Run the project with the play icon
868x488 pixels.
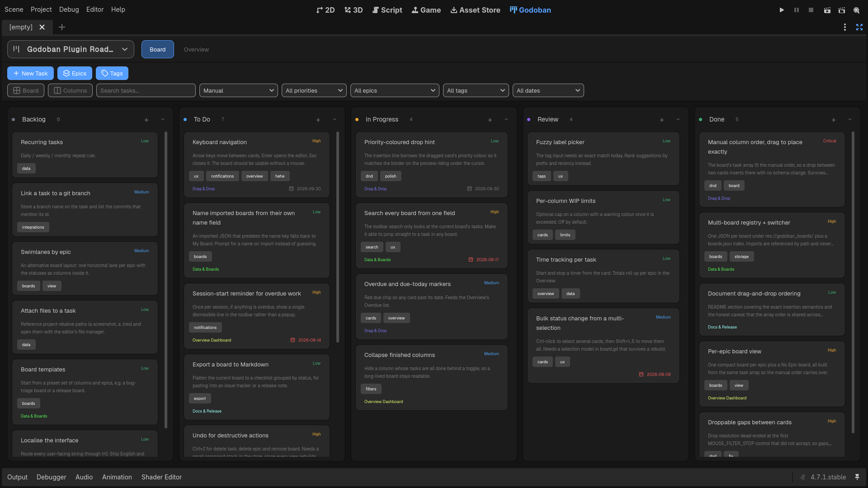tap(782, 10)
